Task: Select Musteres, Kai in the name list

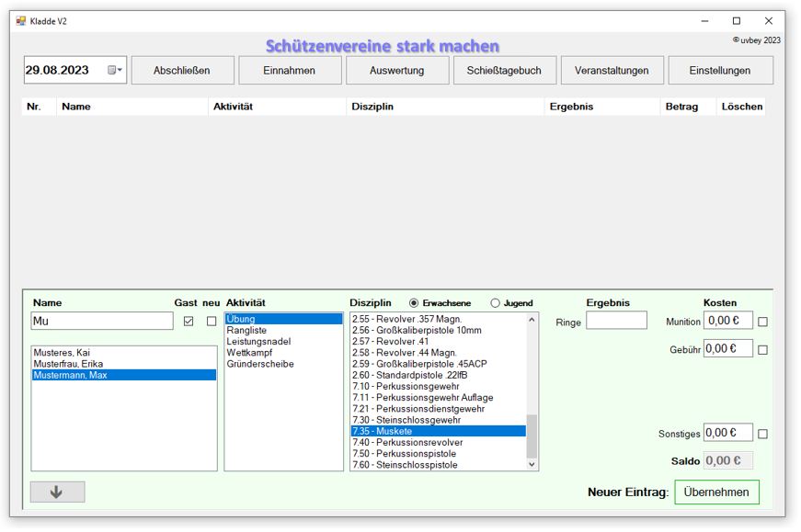Action: point(124,353)
